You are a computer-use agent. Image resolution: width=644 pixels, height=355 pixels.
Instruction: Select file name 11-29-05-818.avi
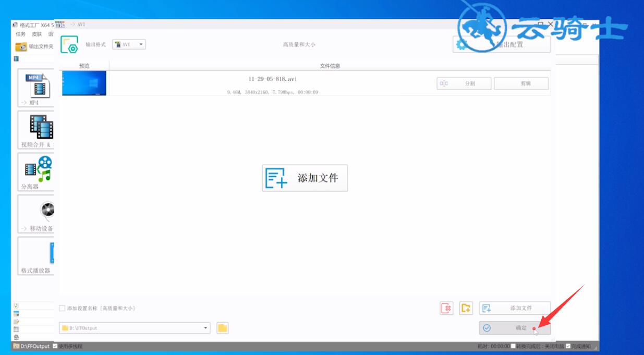click(273, 79)
